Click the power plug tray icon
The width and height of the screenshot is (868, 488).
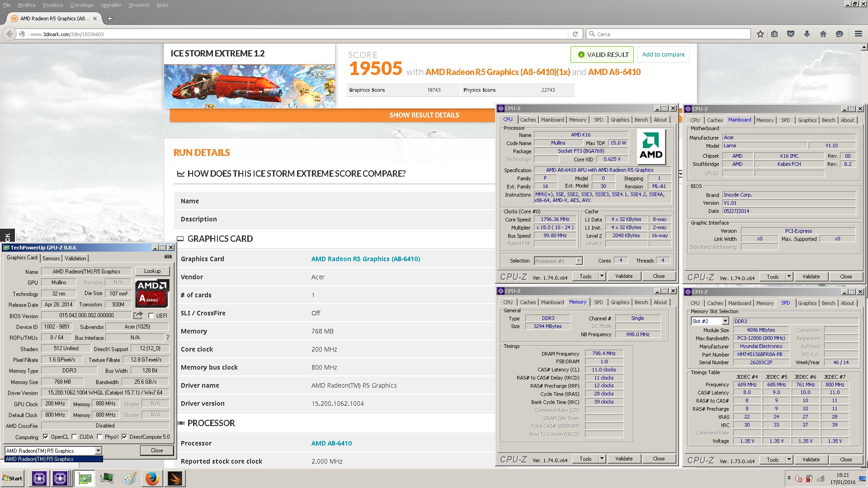pos(809,479)
